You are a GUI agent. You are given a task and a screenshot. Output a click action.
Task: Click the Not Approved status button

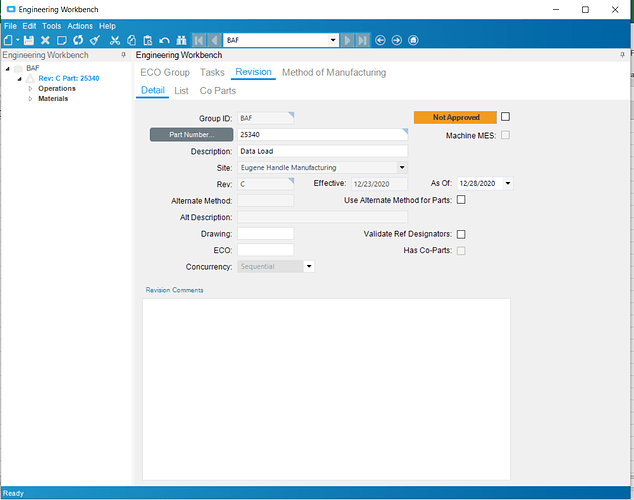455,117
